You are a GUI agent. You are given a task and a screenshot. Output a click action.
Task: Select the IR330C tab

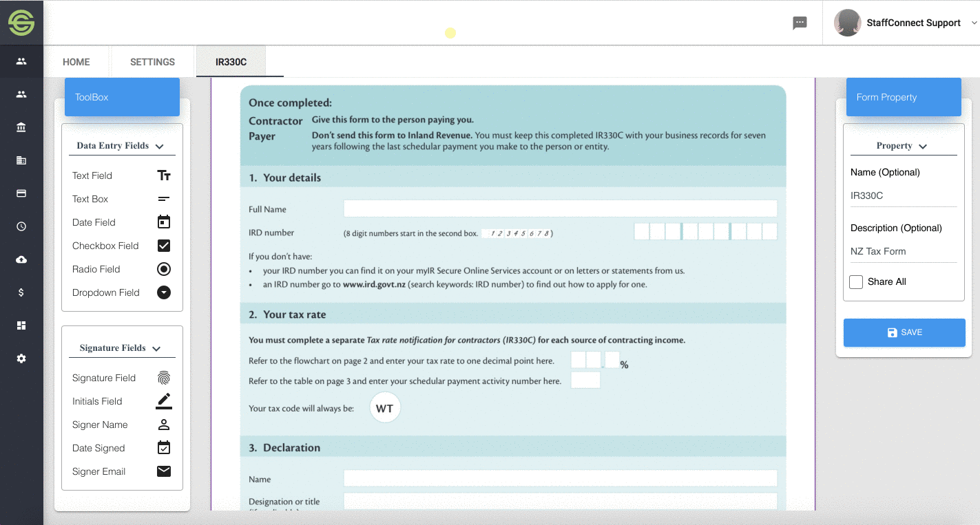231,62
